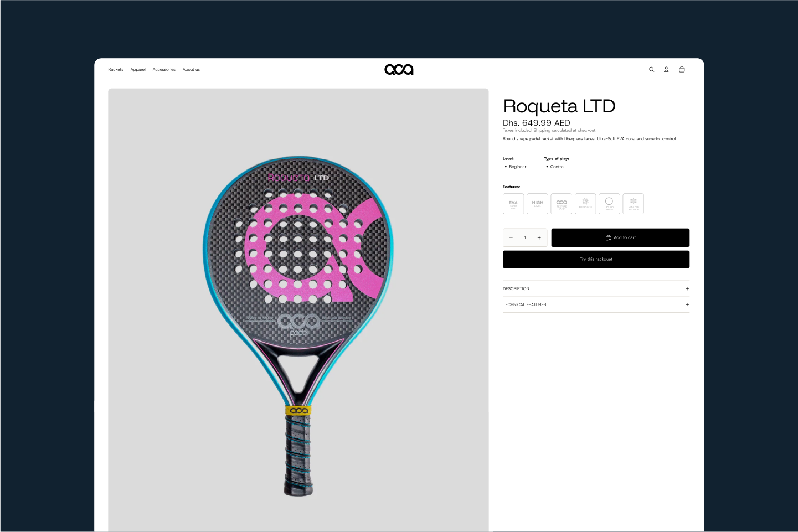Viewport: 798px width, 532px height.
Task: Expand the TECHNICAL FEATURES section
Action: pos(596,304)
